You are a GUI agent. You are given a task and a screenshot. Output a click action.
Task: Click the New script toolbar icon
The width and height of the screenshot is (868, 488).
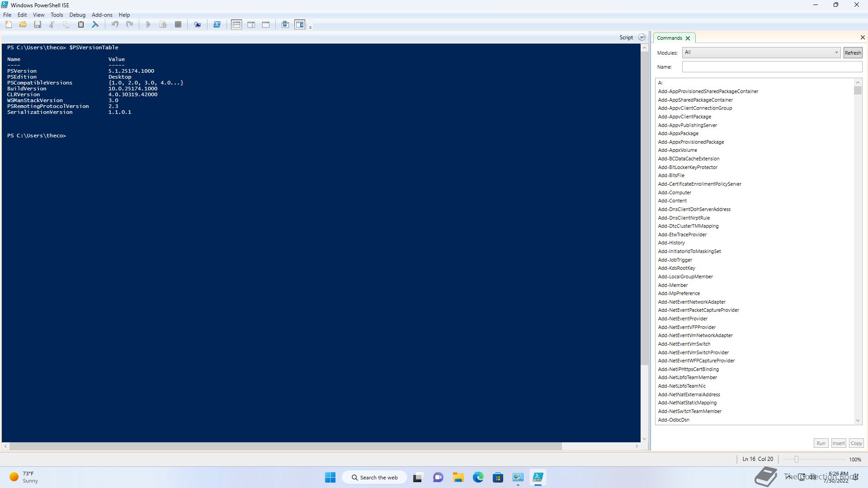click(9, 25)
